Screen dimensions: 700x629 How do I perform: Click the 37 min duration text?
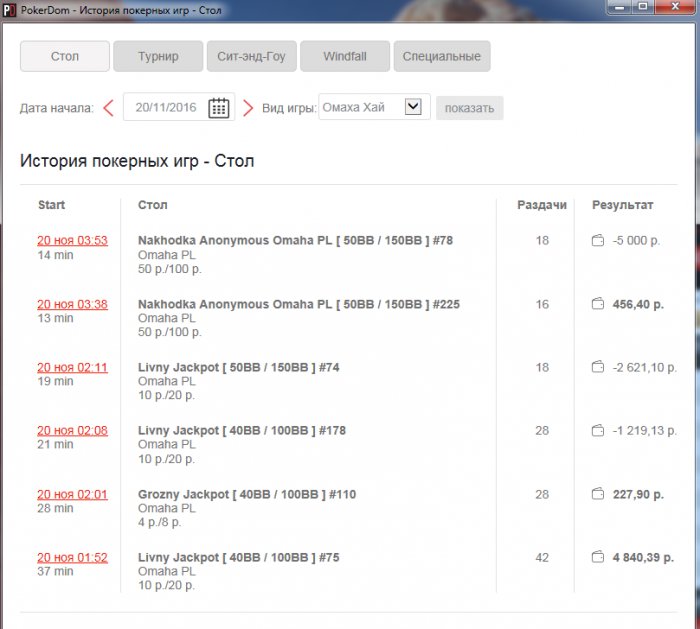coord(55,571)
